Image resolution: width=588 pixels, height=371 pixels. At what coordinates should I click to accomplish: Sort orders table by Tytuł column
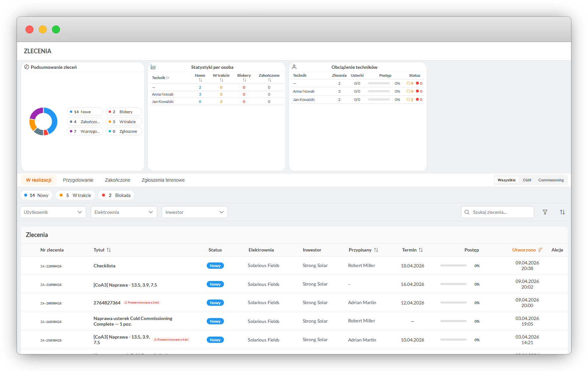(x=109, y=250)
